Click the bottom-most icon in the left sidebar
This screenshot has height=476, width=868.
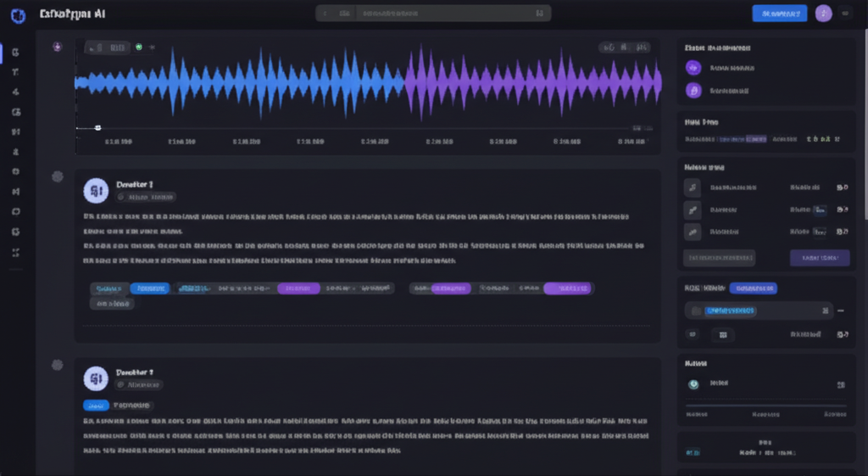(x=15, y=252)
